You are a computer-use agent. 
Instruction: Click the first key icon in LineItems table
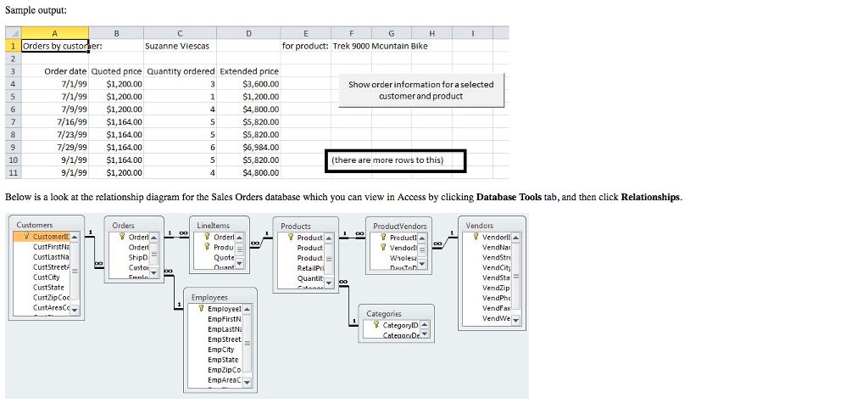[x=207, y=237]
